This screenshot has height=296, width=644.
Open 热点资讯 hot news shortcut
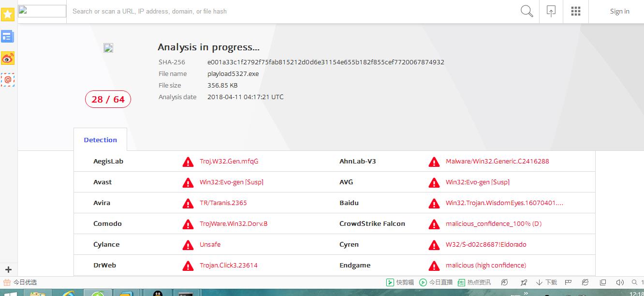[474, 282]
